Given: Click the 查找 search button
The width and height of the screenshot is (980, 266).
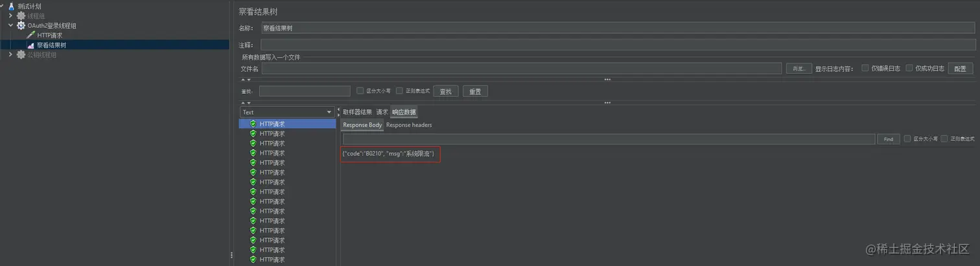Looking at the screenshot, I should click(445, 91).
